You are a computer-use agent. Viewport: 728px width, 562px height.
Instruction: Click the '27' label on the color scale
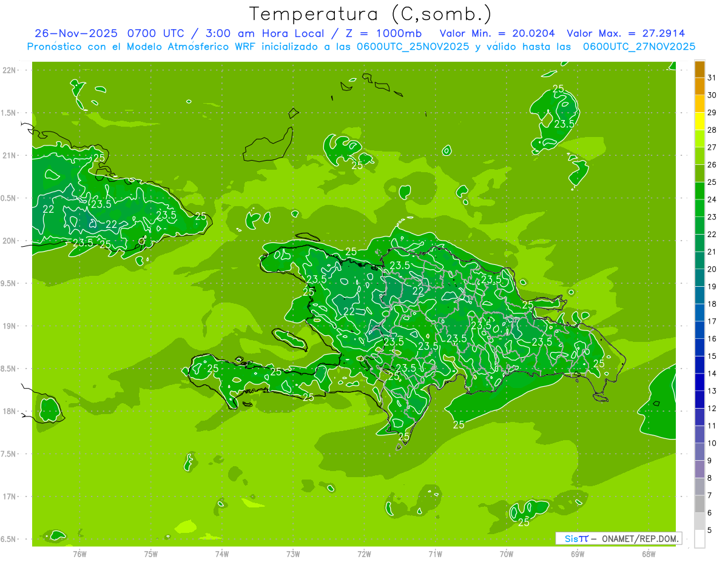[712, 147]
